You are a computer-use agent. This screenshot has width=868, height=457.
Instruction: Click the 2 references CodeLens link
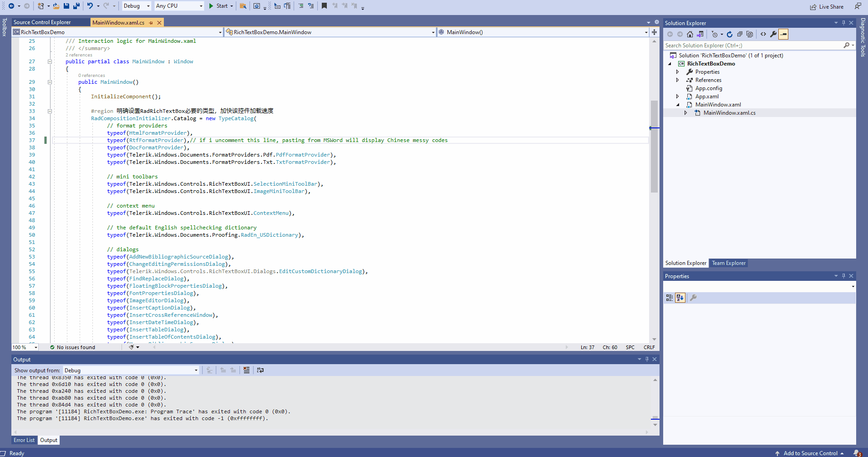79,55
